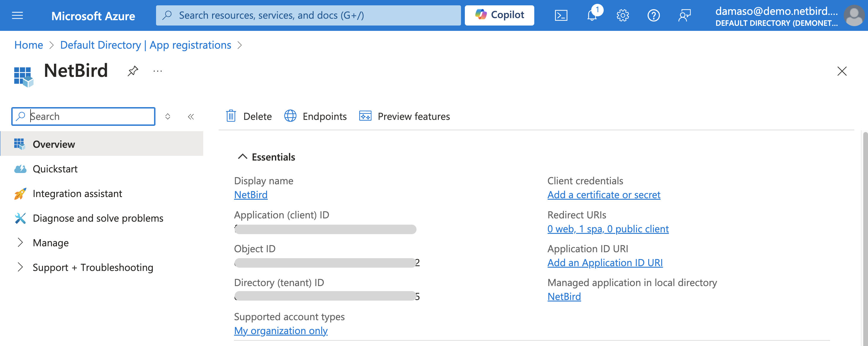Click the Overview navigation item
Viewport: 868px width, 346px height.
tap(54, 144)
